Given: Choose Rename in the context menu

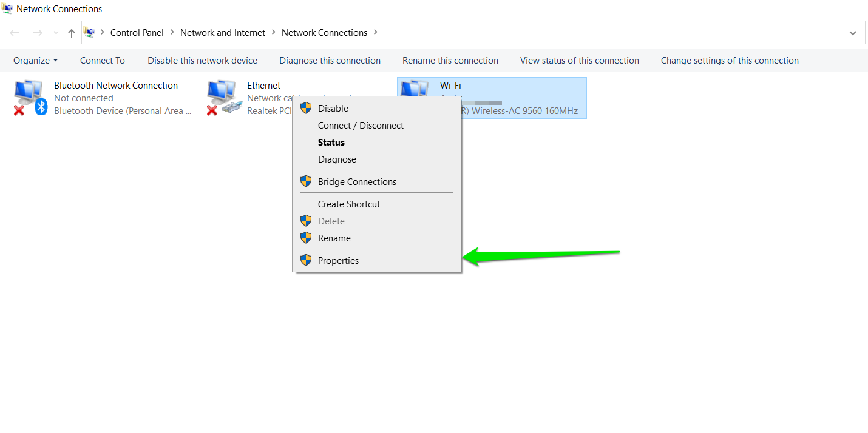Looking at the screenshot, I should tap(376, 238).
